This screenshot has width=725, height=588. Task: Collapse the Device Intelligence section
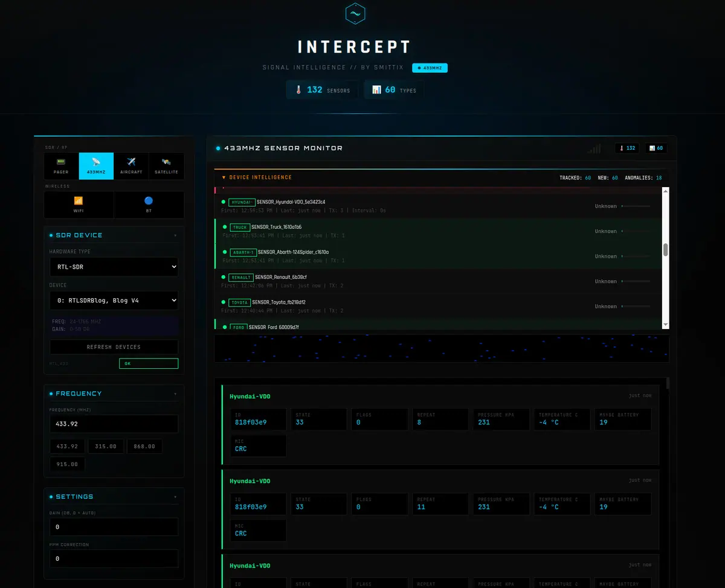pyautogui.click(x=257, y=177)
